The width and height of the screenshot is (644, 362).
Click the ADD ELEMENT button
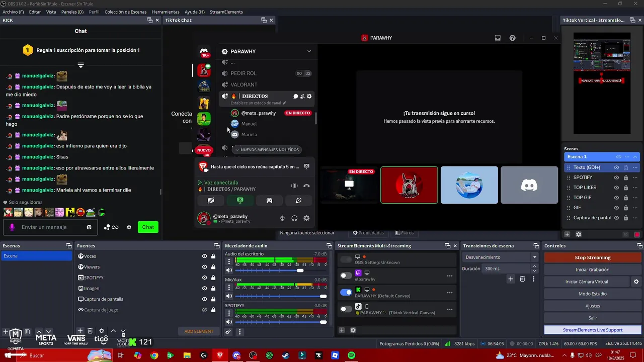(199, 331)
